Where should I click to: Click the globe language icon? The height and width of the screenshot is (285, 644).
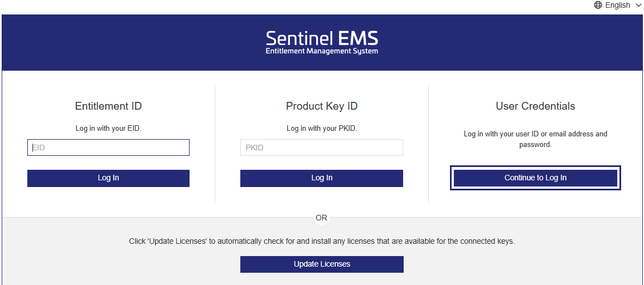coord(598,5)
